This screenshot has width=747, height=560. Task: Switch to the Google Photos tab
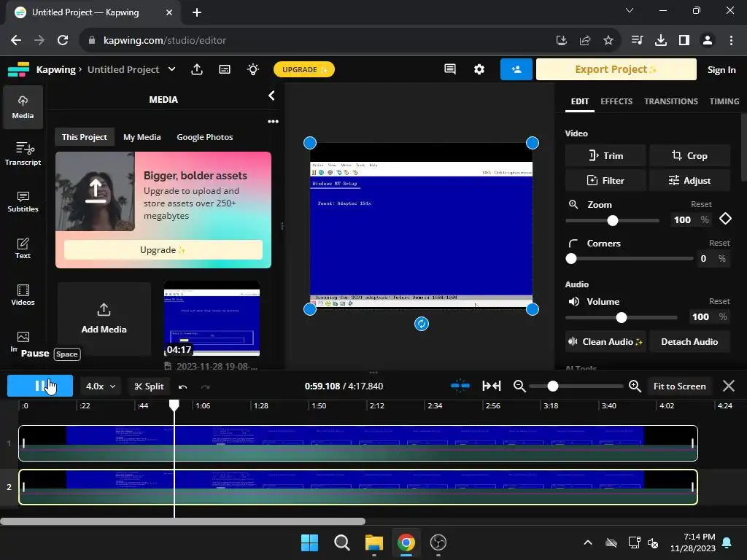tap(205, 137)
